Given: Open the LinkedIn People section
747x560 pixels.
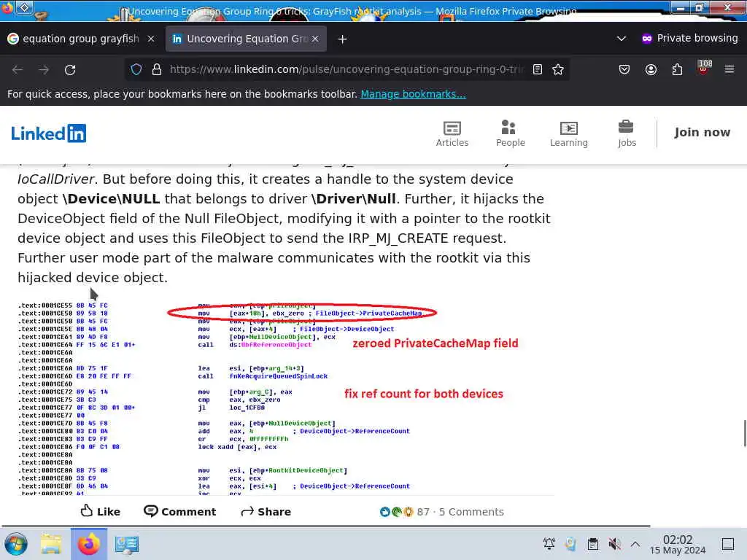Looking at the screenshot, I should coord(510,134).
